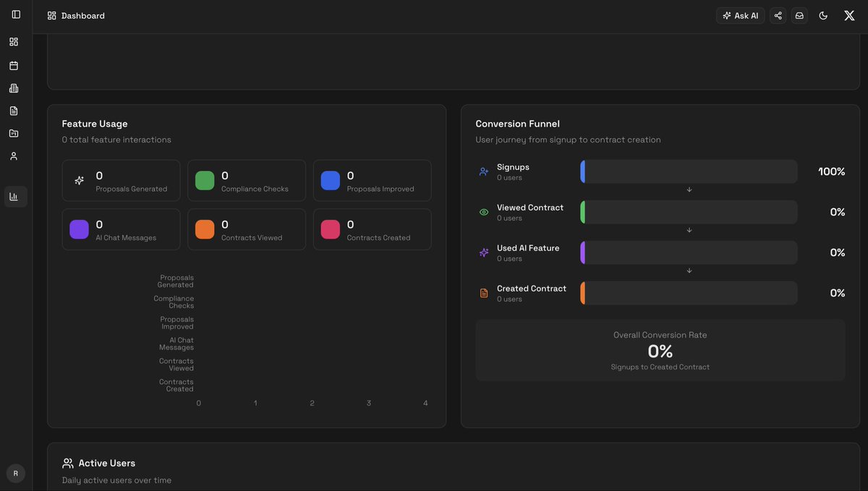Toggle dark mode using the moon icon
Viewport: 868px width, 491px height.
pos(823,14)
